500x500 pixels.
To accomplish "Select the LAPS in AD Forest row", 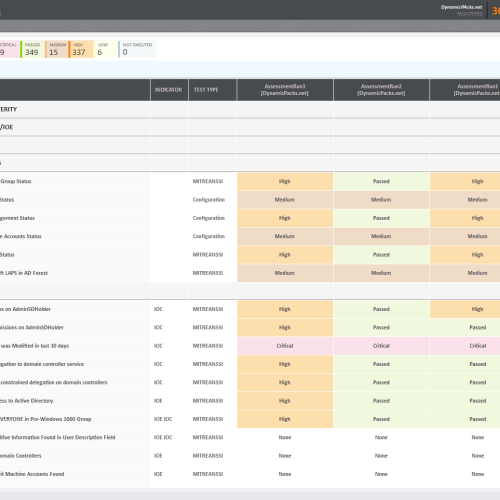I will pyautogui.click(x=24, y=273).
